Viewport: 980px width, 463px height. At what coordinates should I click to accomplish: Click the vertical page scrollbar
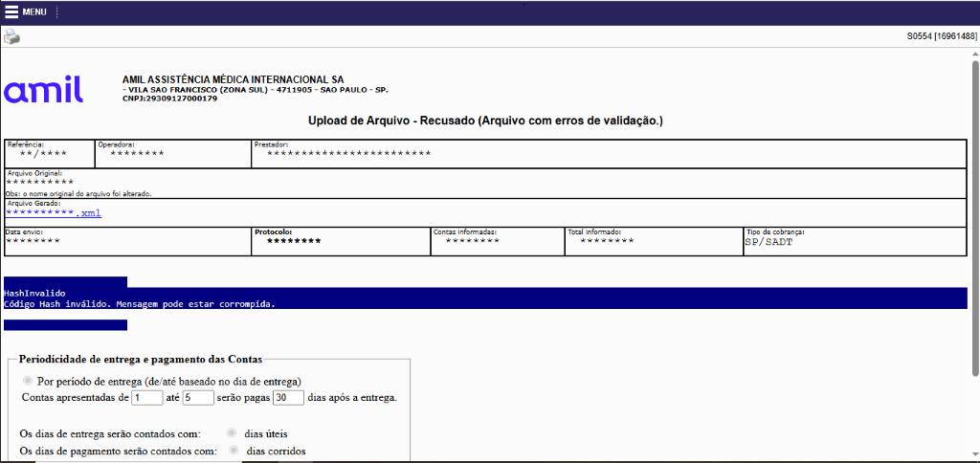pos(975,219)
